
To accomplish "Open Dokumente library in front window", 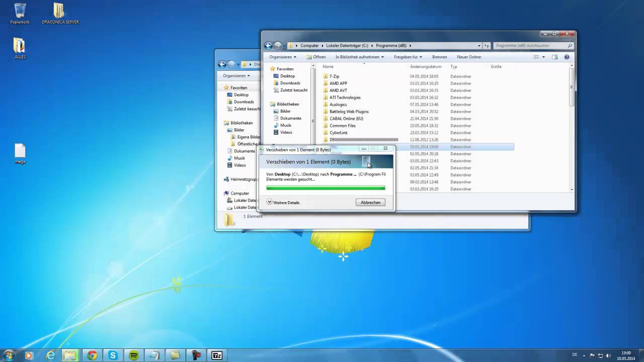I will [290, 118].
